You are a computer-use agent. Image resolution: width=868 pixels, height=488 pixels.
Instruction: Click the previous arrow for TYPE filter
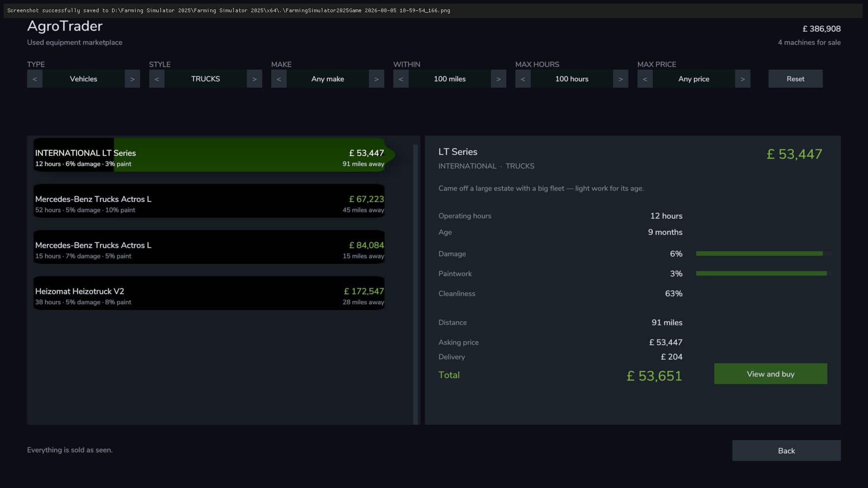pyautogui.click(x=35, y=79)
